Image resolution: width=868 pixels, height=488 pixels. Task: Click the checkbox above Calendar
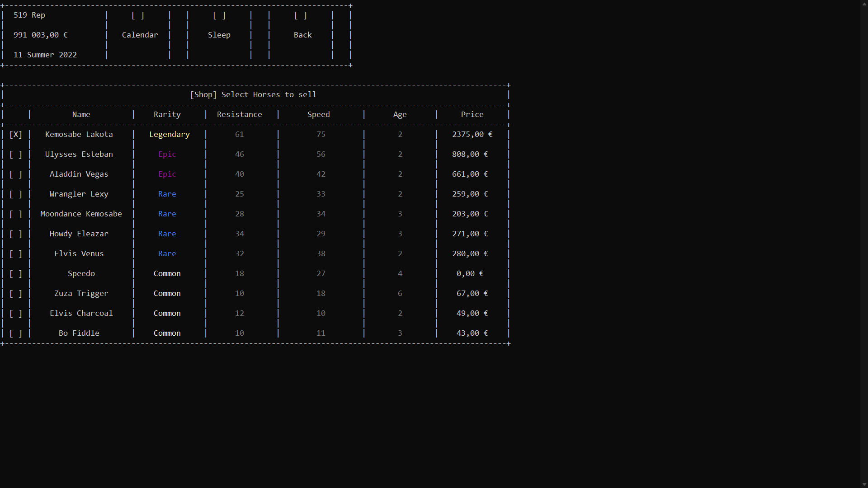137,15
